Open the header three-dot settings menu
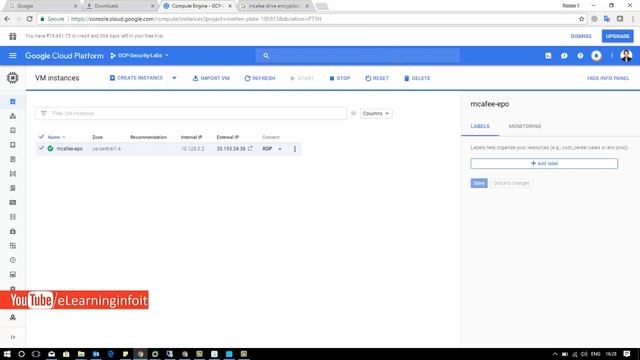This screenshot has width=640, height=360. [x=612, y=56]
